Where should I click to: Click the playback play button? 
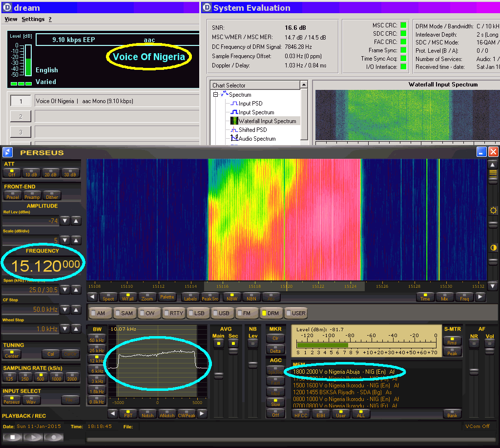33,437
